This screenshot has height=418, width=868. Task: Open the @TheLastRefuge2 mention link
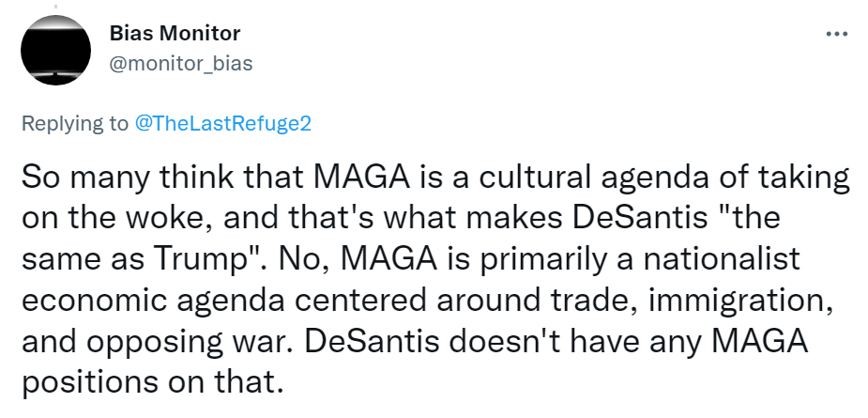point(223,125)
